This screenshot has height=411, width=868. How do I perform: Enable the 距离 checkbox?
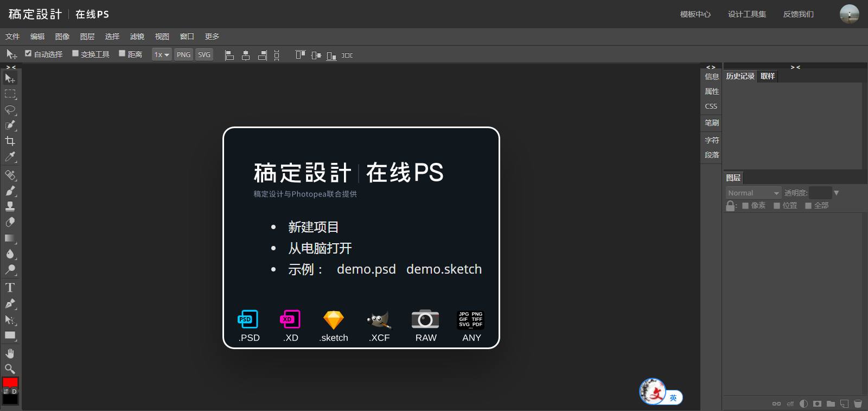pos(122,53)
